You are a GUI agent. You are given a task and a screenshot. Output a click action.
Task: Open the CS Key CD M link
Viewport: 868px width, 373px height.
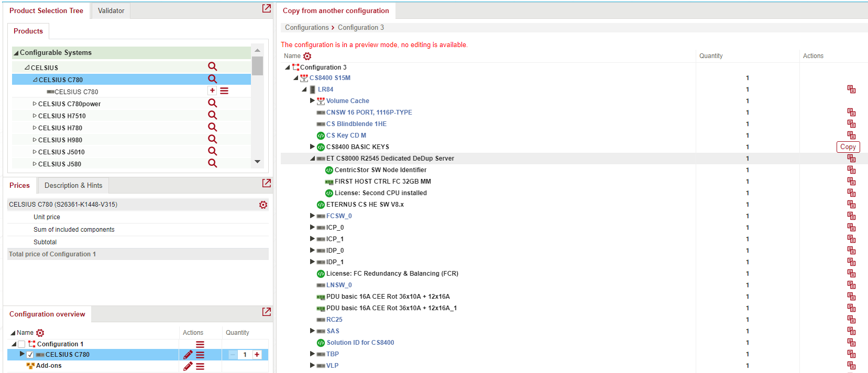346,135
